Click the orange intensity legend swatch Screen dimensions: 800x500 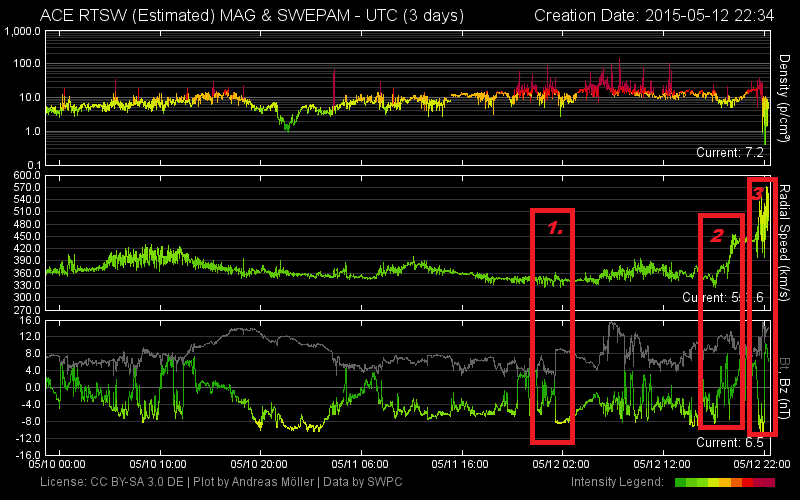(x=736, y=482)
